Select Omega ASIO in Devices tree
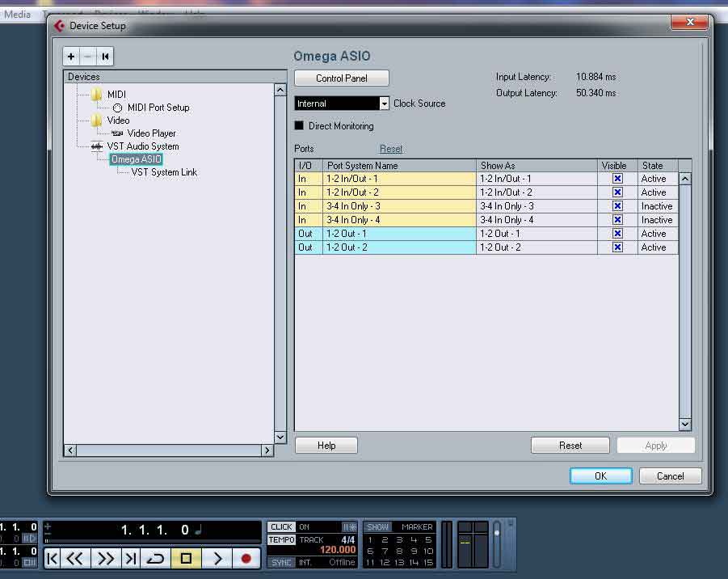728x579 pixels. (x=136, y=159)
